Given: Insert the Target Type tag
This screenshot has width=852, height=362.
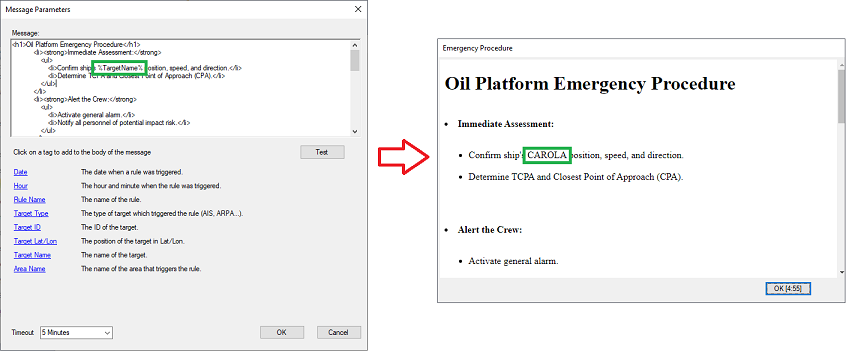Looking at the screenshot, I should (x=31, y=214).
